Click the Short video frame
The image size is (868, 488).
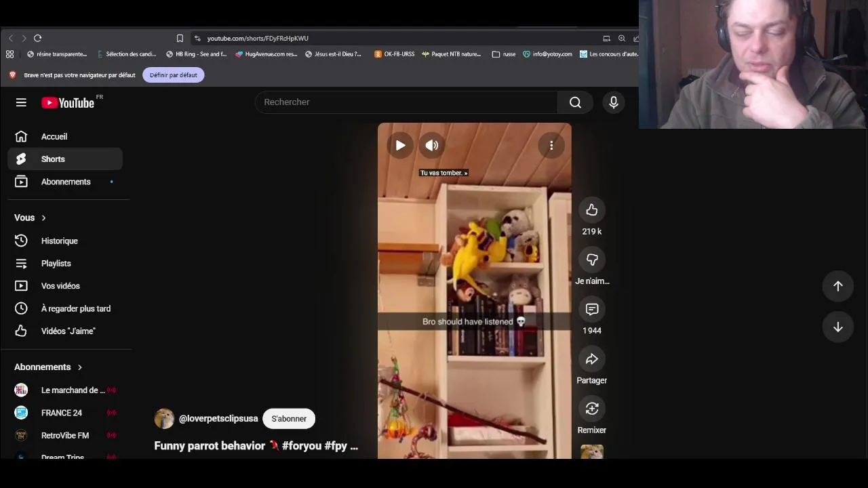pyautogui.click(x=475, y=291)
